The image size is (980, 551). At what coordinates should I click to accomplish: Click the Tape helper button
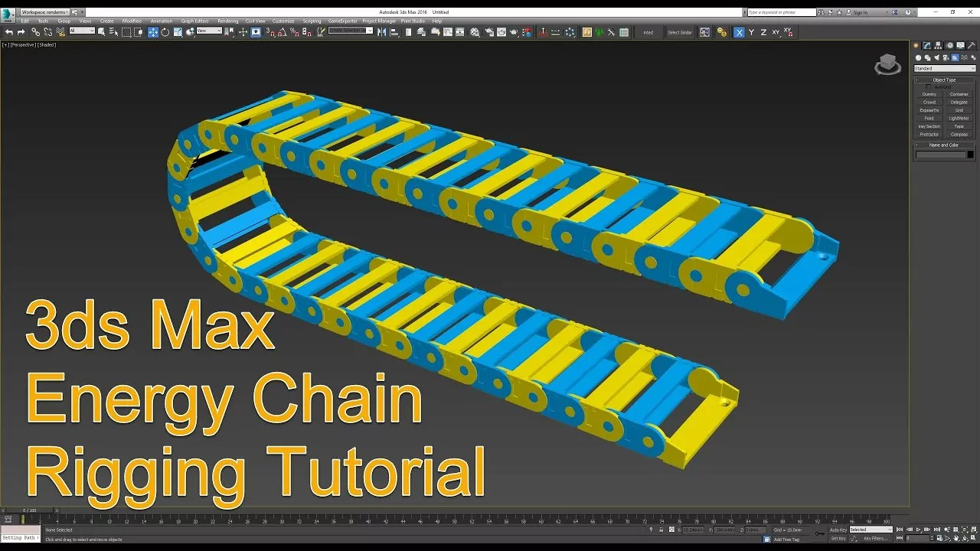click(959, 126)
